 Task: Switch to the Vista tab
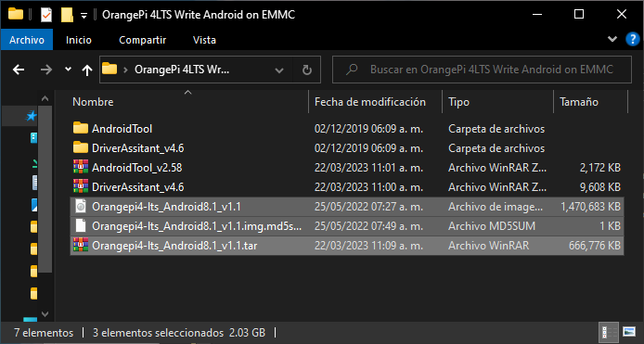coord(204,40)
